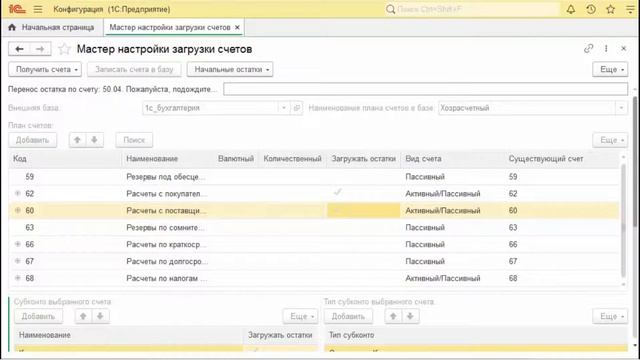This screenshot has width=640, height=360.
Task: Click the Хозрасчетный plan name field
Action: tap(527, 108)
